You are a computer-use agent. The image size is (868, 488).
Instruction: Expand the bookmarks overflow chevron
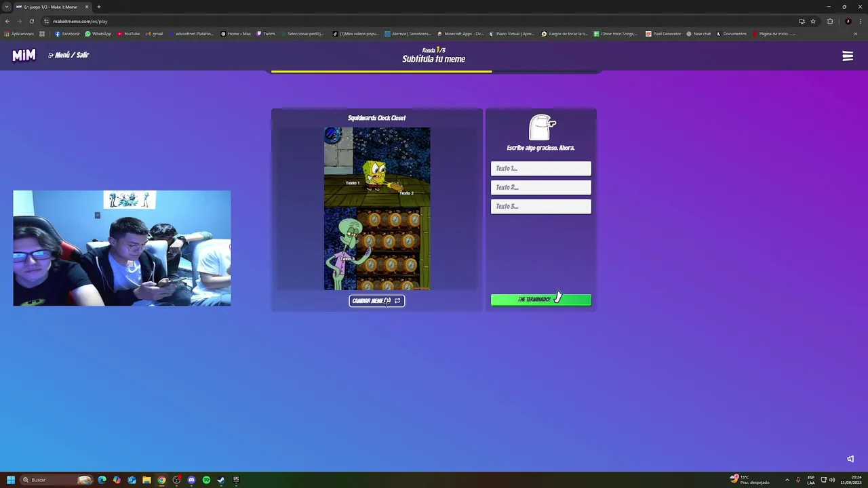pos(856,34)
